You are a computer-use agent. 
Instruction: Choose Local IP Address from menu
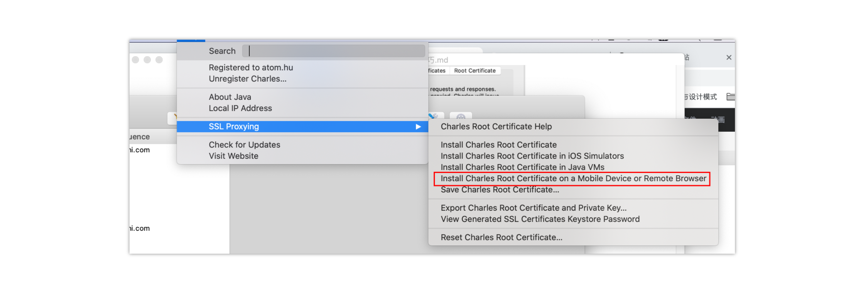pos(240,108)
